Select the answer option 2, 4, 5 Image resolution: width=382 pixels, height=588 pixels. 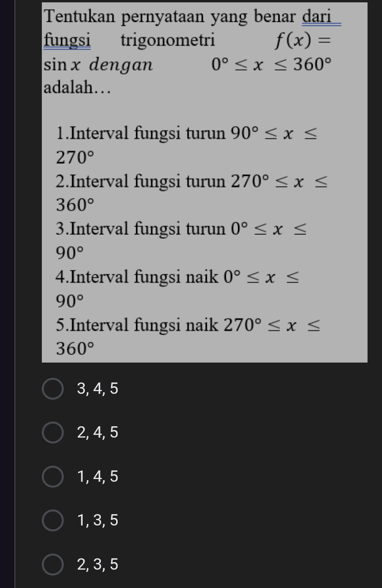pos(97,432)
